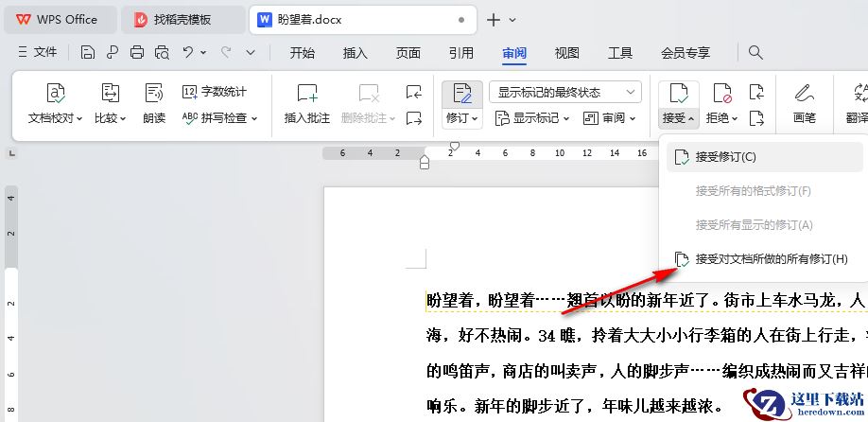Screen dimensions: 868x422
Task: Open the 文件 menu
Action: pyautogui.click(x=38, y=53)
